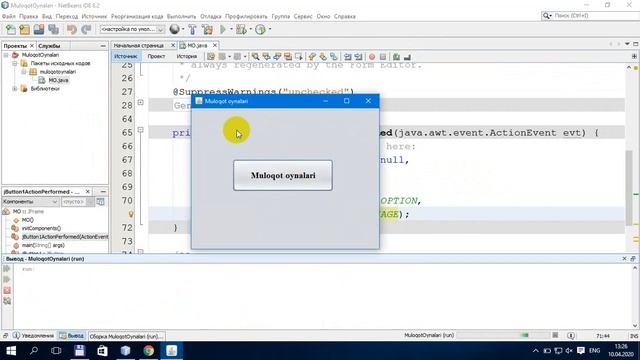Click the Find Selection magnifier icon
Image resolution: width=640 pixels, height=360 pixels.
[256, 56]
